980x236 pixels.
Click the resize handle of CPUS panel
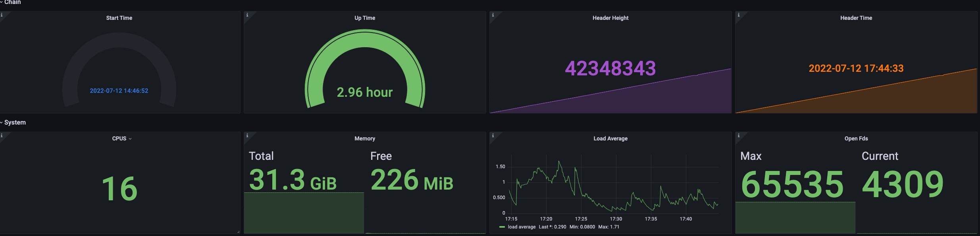pos(238,232)
